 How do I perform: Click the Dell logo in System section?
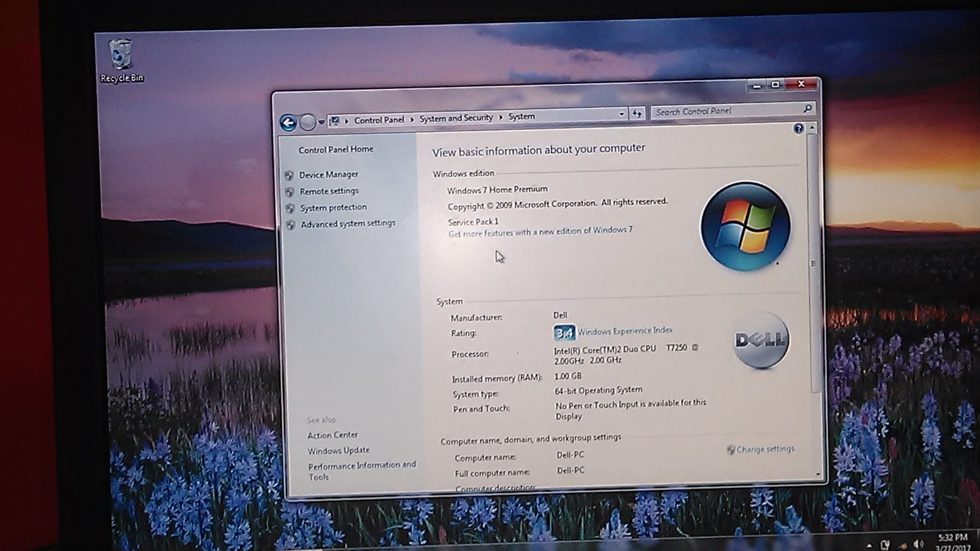point(760,340)
